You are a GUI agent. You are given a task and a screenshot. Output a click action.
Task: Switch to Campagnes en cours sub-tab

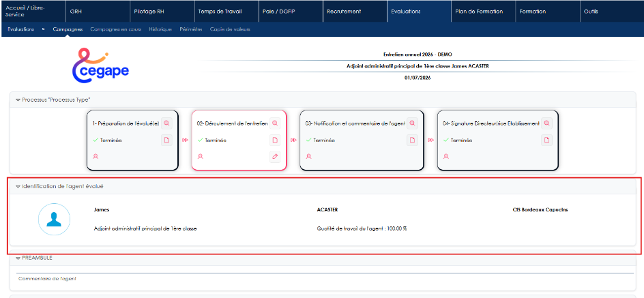tap(116, 29)
